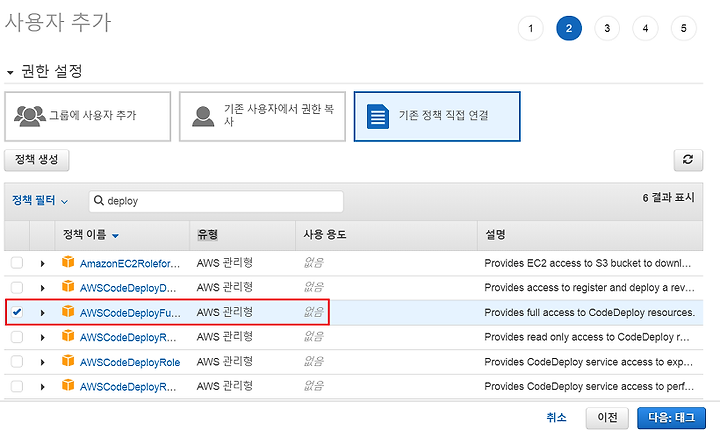Go to wizard step 4

[645, 28]
